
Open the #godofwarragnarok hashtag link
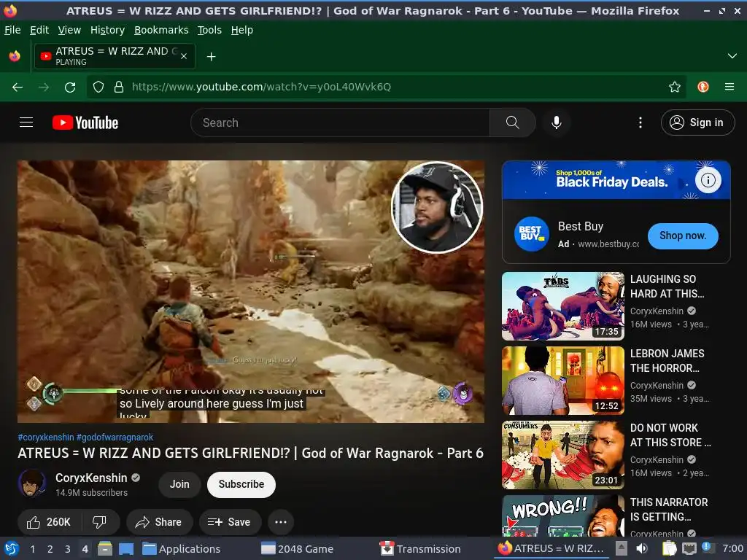click(x=115, y=437)
